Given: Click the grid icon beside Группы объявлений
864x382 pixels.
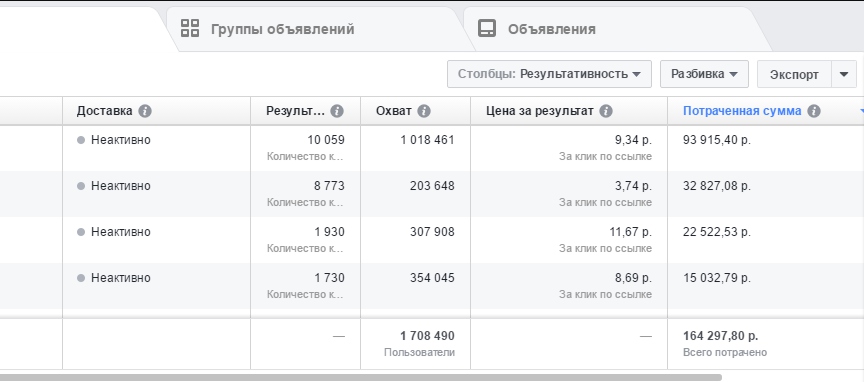Looking at the screenshot, I should (190, 28).
